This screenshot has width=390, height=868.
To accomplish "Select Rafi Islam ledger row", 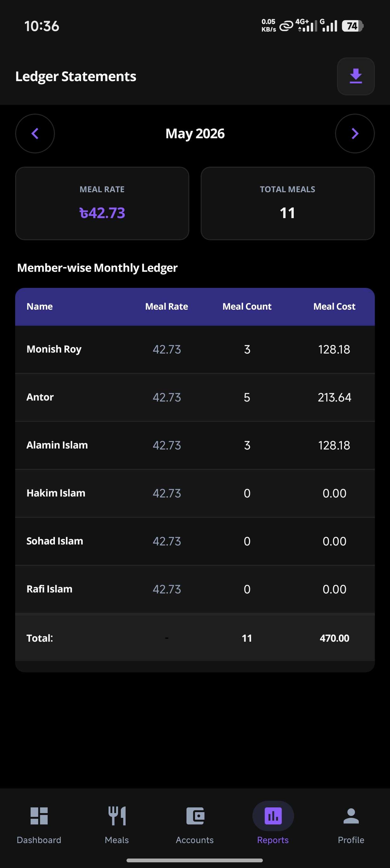I will coord(195,589).
